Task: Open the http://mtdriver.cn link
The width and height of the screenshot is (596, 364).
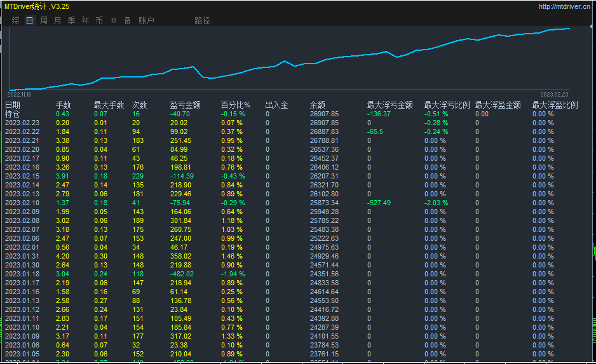Action: [564, 6]
